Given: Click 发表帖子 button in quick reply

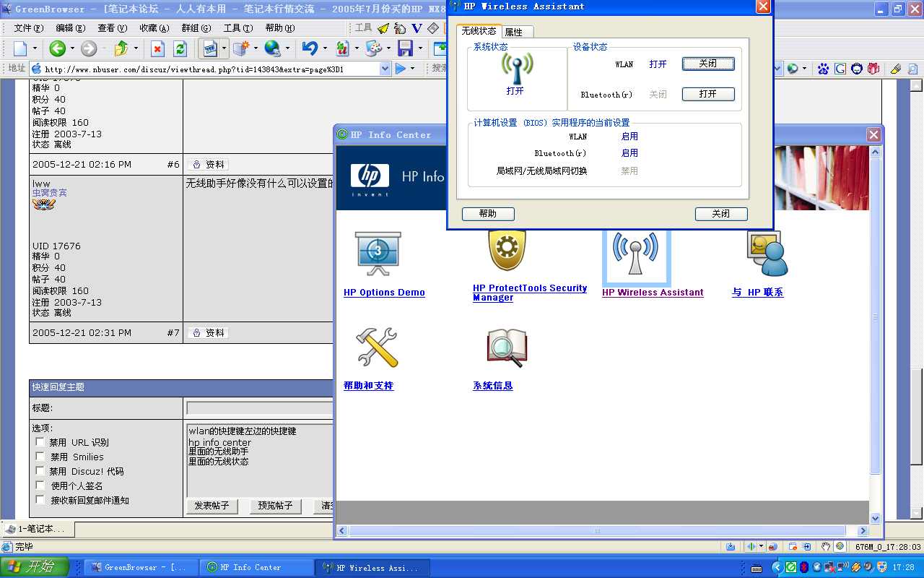Looking at the screenshot, I should [212, 506].
